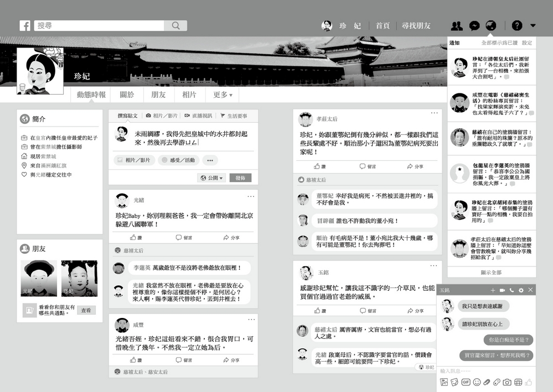
Task: Comment on 光緒's post
Action: pyautogui.click(x=184, y=238)
